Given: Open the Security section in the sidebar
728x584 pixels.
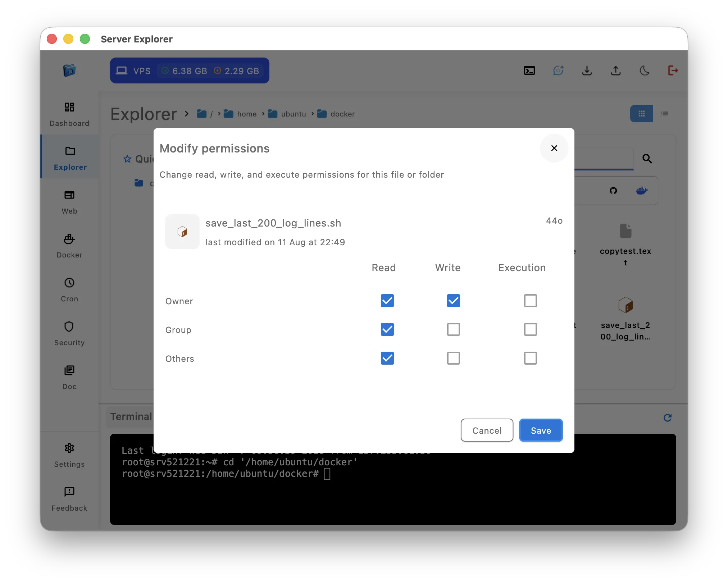Looking at the screenshot, I should point(69,333).
